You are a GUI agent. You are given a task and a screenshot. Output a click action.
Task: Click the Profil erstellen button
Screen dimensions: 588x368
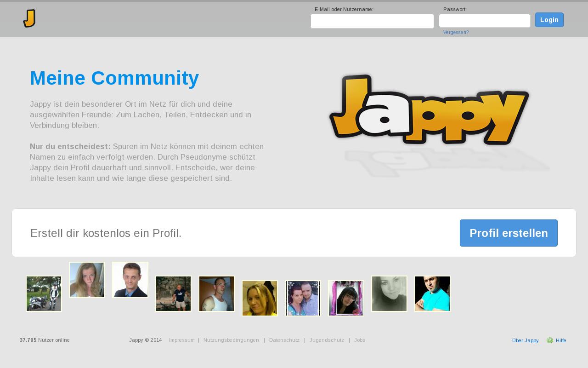point(509,233)
